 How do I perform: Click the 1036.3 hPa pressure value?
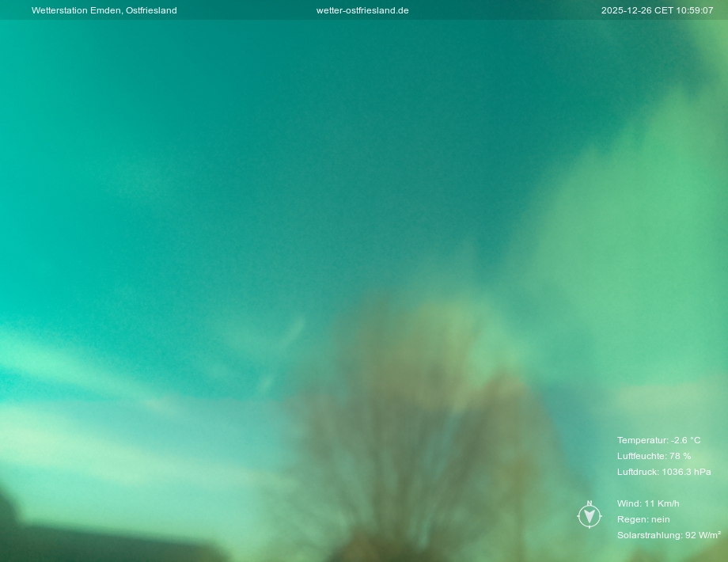pos(686,472)
